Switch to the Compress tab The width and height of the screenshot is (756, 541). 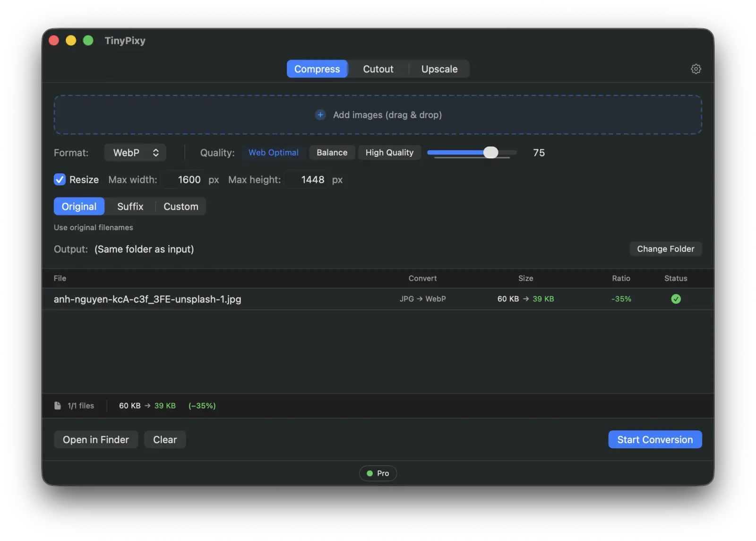point(317,69)
